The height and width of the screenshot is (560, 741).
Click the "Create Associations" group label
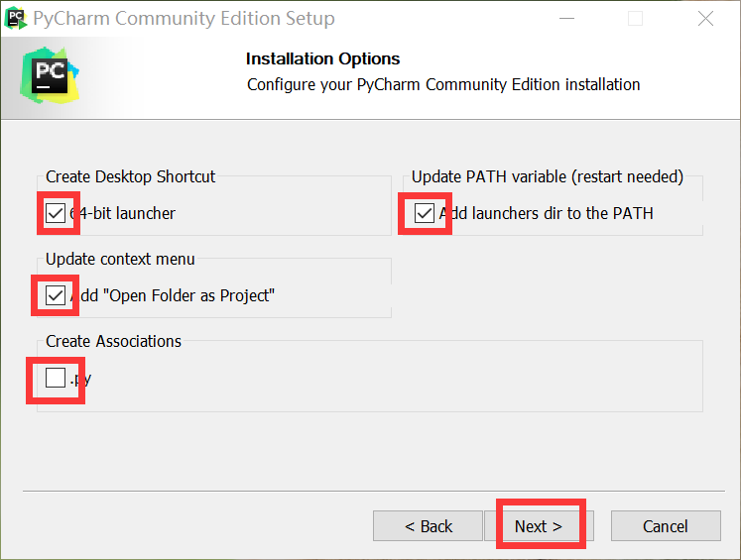coord(113,341)
